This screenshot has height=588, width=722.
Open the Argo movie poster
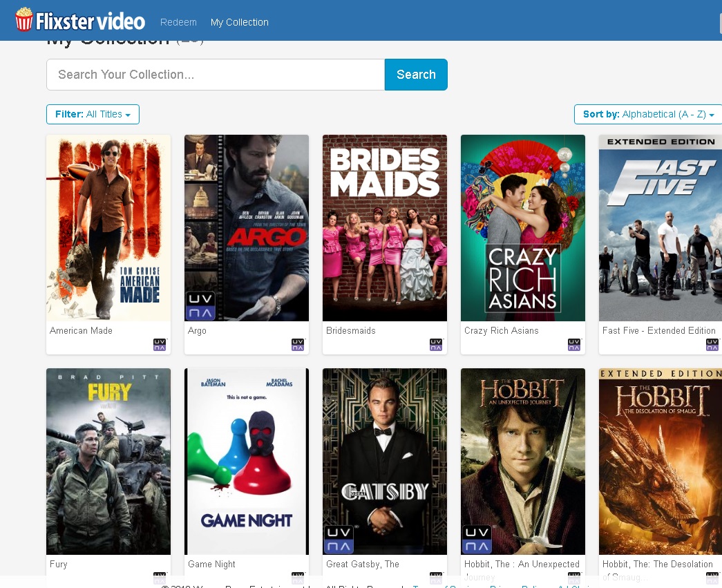point(247,228)
